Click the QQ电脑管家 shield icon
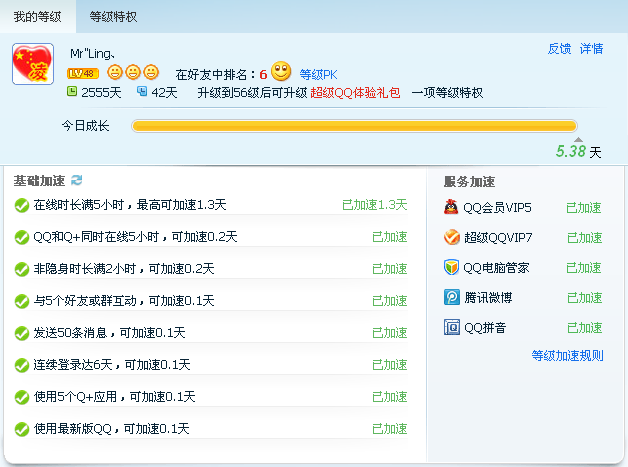628x467 pixels. click(451, 267)
